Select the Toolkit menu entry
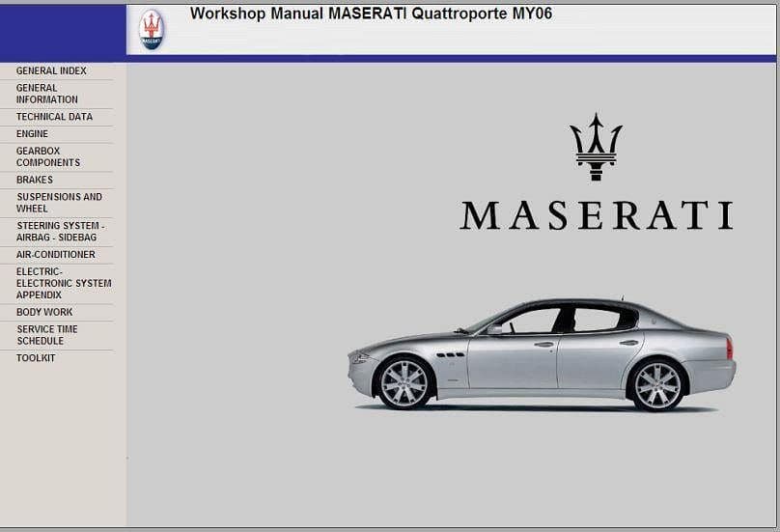The height and width of the screenshot is (532, 780). (36, 358)
